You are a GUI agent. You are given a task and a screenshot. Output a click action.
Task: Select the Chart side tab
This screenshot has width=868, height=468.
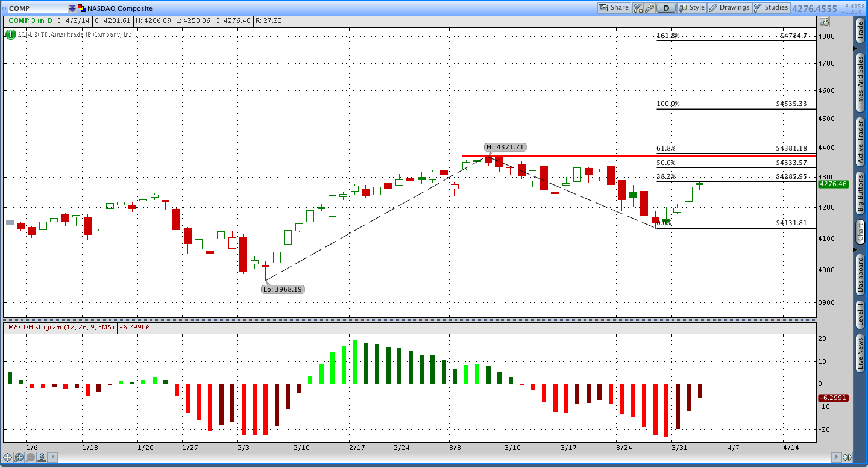(860, 232)
